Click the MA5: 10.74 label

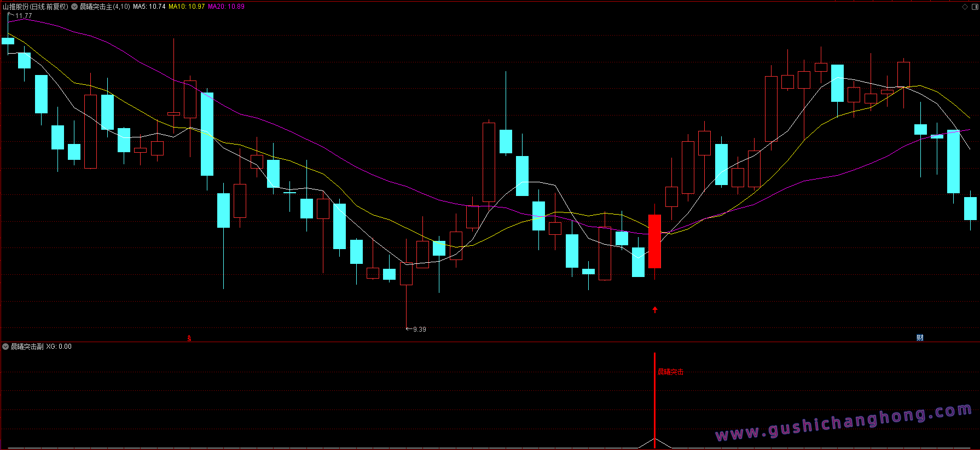pyautogui.click(x=149, y=7)
